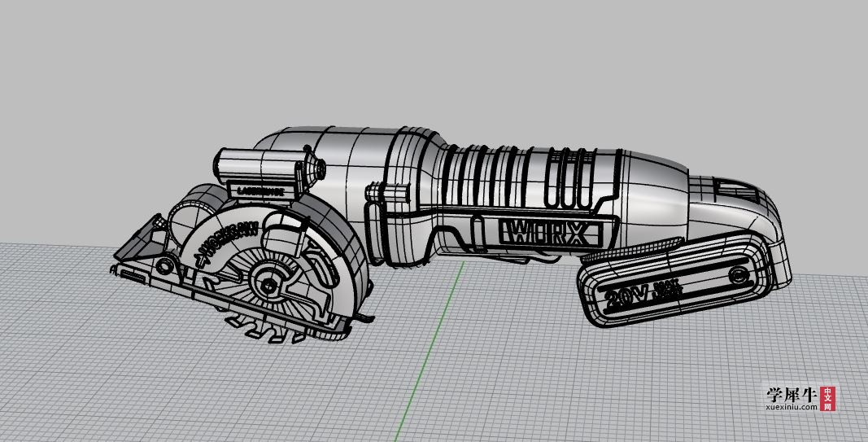
Task: Pick the saw blade center hub
Action: [269, 285]
